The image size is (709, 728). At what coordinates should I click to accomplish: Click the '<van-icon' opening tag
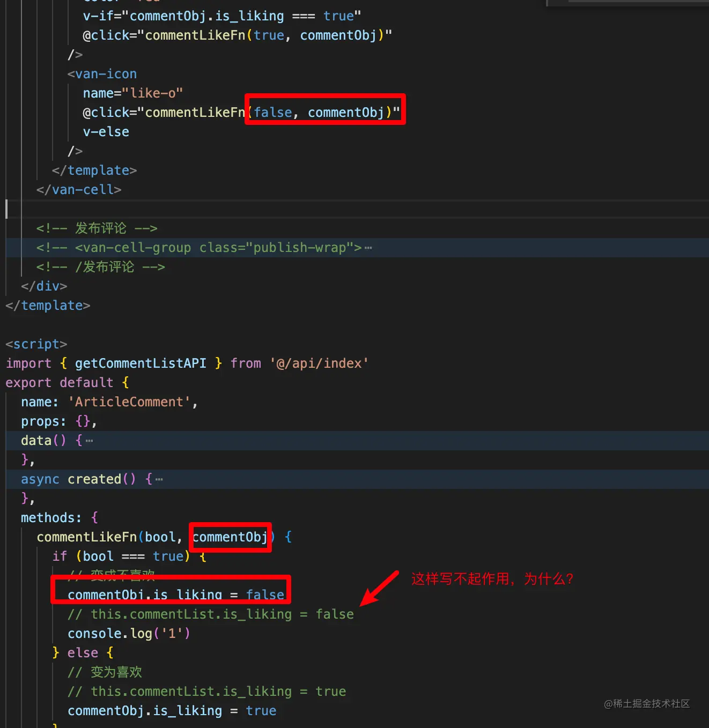coord(102,74)
